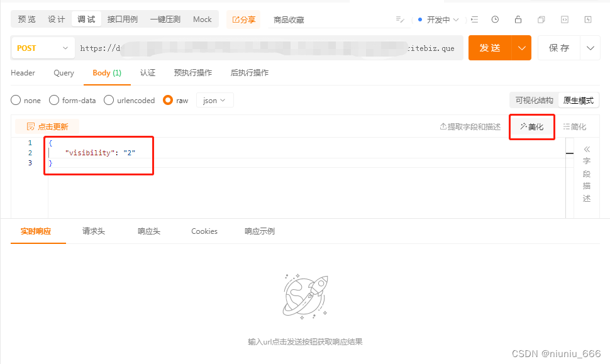Switch to 可视化结构 view mode
Viewport: 610px width, 364px height.
pyautogui.click(x=534, y=101)
